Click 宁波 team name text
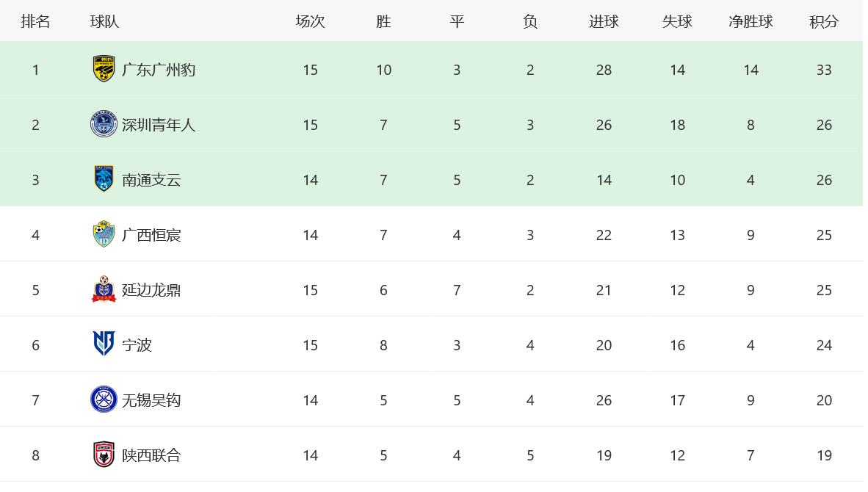Image resolution: width=868 pixels, height=492 pixels. (137, 345)
